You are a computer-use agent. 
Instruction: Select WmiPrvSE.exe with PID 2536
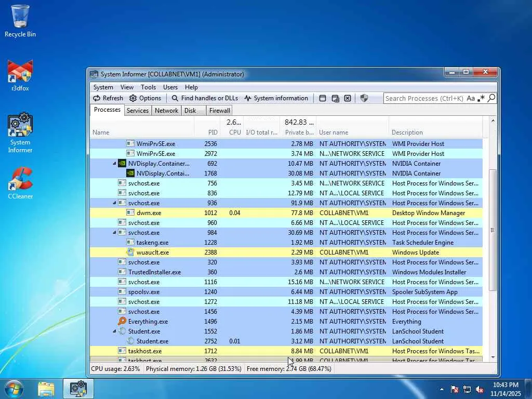click(x=286, y=144)
